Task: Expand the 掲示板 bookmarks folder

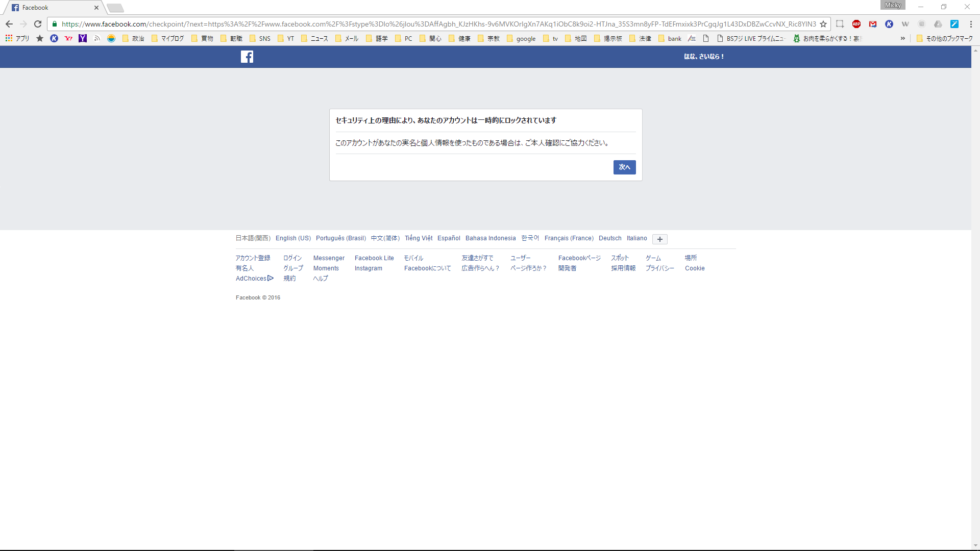Action: (x=608, y=38)
